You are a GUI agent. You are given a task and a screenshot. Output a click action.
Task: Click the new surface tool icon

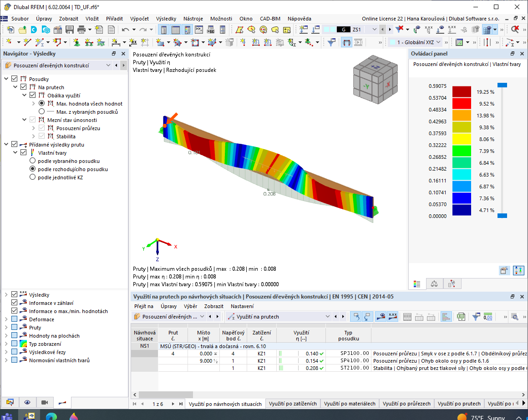[160, 42]
